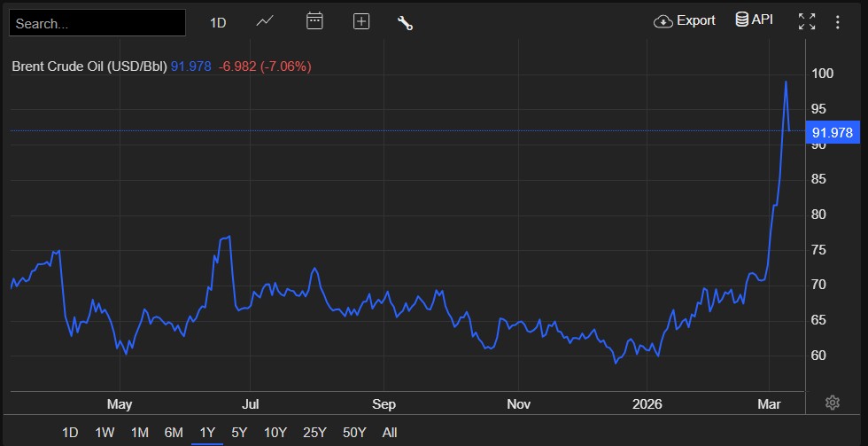
Task: Select the 6M time range
Action: click(174, 433)
